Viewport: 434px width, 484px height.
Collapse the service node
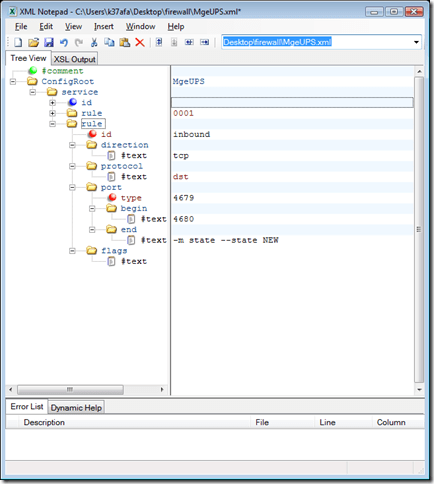point(33,92)
